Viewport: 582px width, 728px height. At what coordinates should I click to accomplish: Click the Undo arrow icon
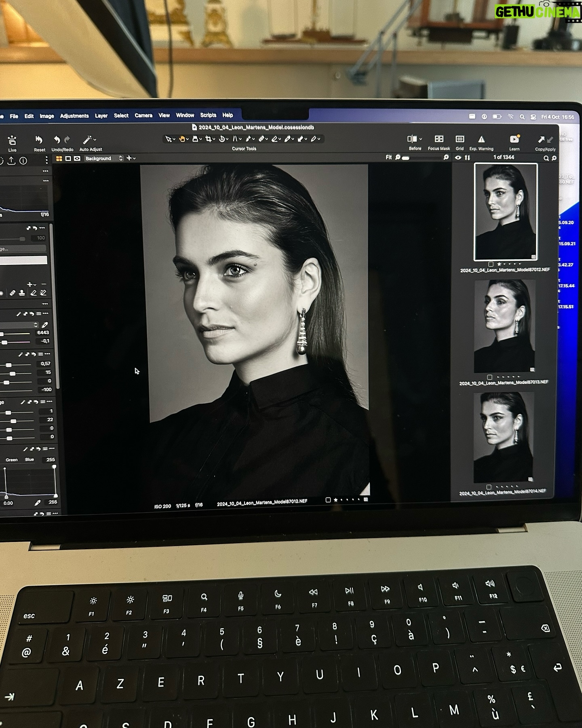[57, 140]
